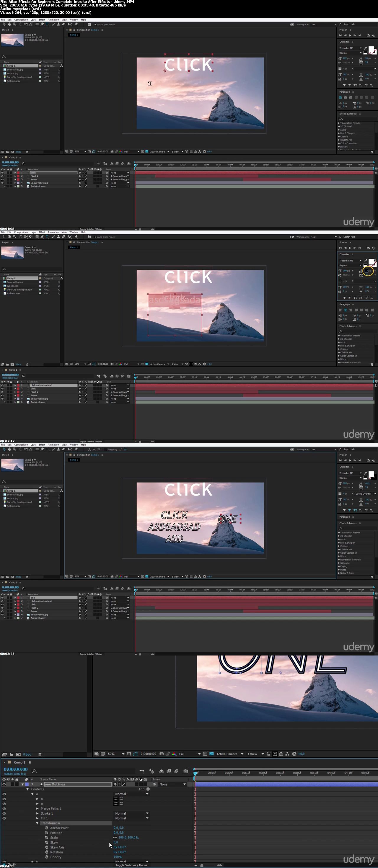Viewport: 378px width, 868px height.
Task: Click Anchor Point stopwatch icon
Action: tap(47, 828)
